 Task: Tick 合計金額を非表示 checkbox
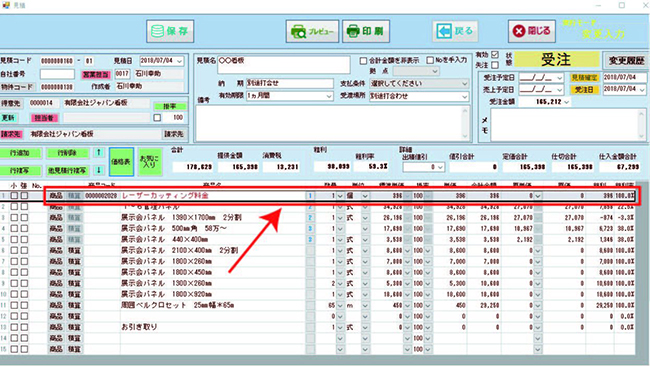pos(363,61)
